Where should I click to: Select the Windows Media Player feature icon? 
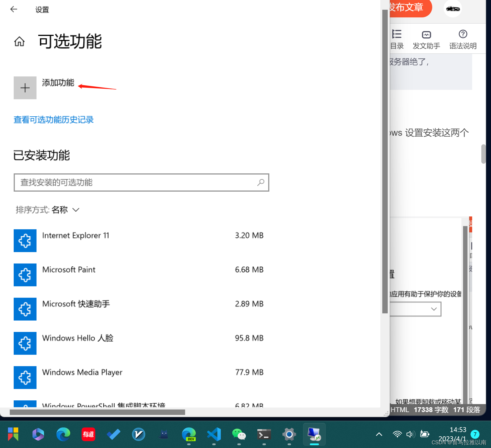point(25,378)
